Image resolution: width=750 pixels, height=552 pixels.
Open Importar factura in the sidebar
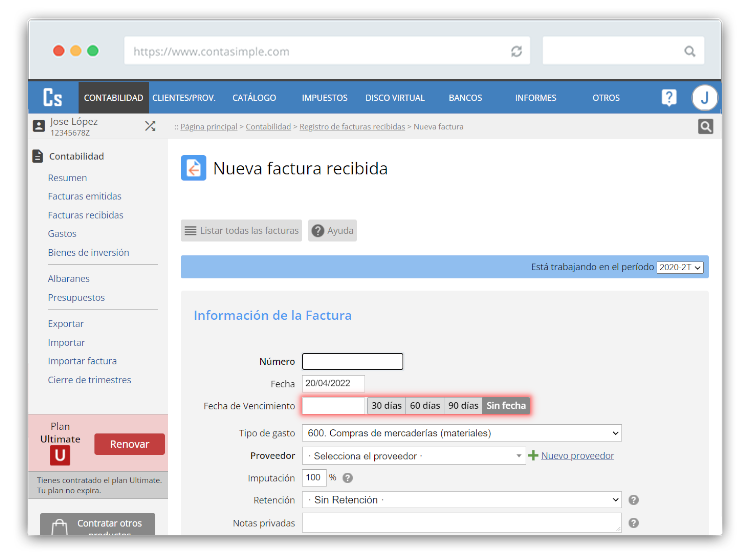tap(82, 361)
